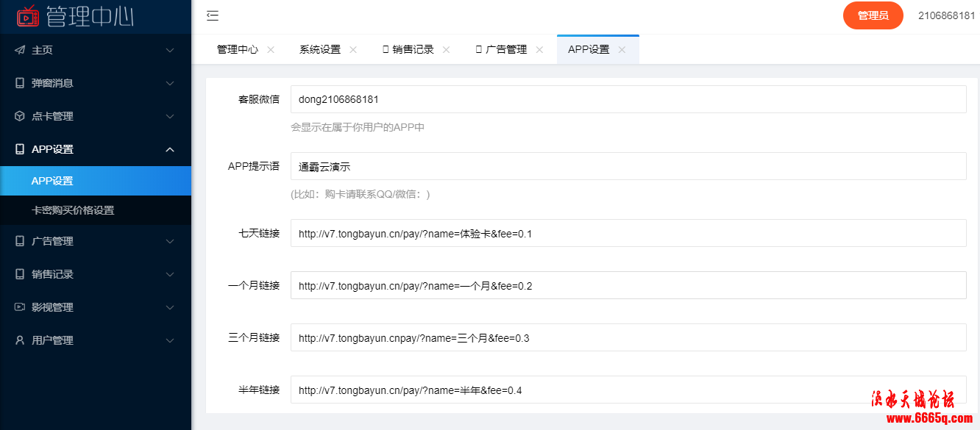The height and width of the screenshot is (430, 980).
Task: Click the 半年链接 field label
Action: pyautogui.click(x=259, y=390)
